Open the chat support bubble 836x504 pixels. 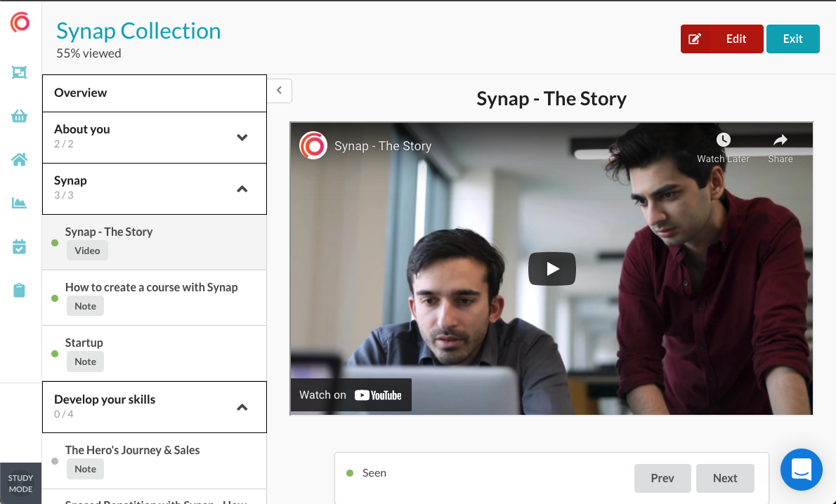[801, 469]
